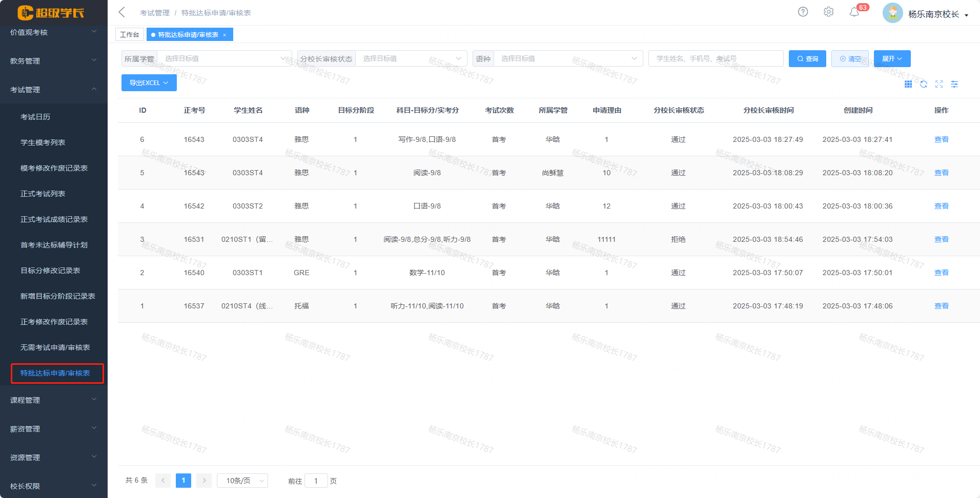This screenshot has height=498, width=980.
Task: Change page size from 10条/页
Action: click(242, 481)
